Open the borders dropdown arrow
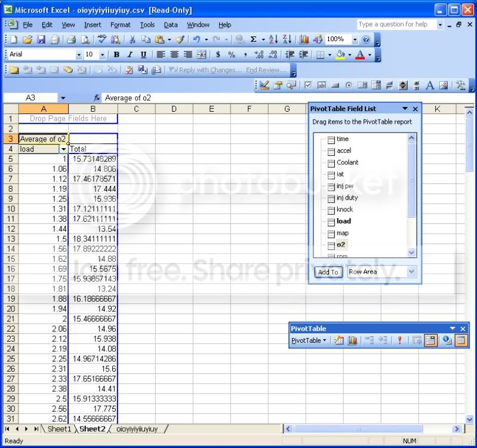This screenshot has height=448, width=477. (x=330, y=55)
